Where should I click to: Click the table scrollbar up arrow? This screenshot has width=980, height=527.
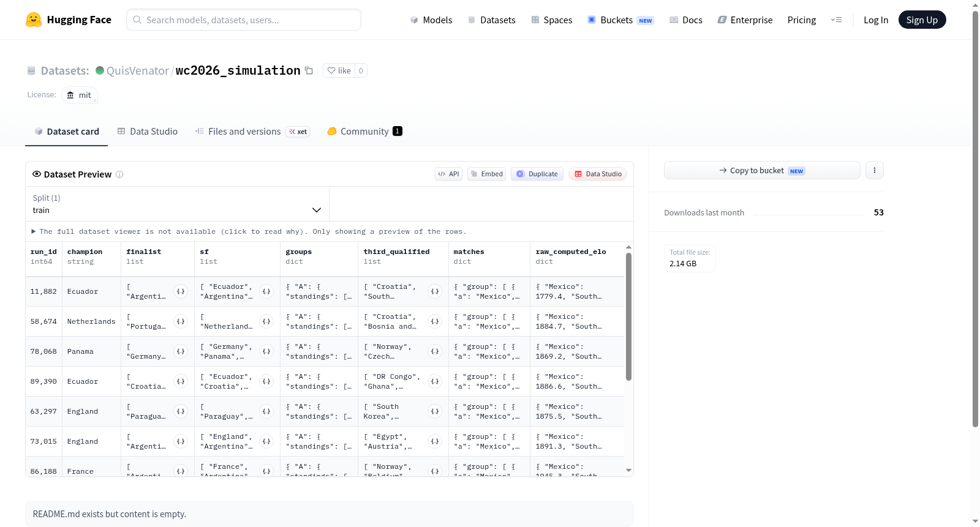click(628, 247)
